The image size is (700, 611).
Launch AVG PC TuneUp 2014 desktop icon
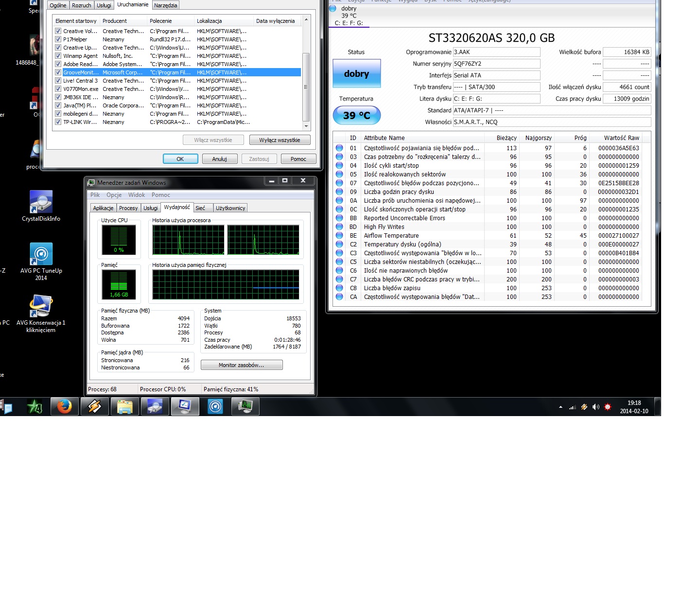point(41,261)
